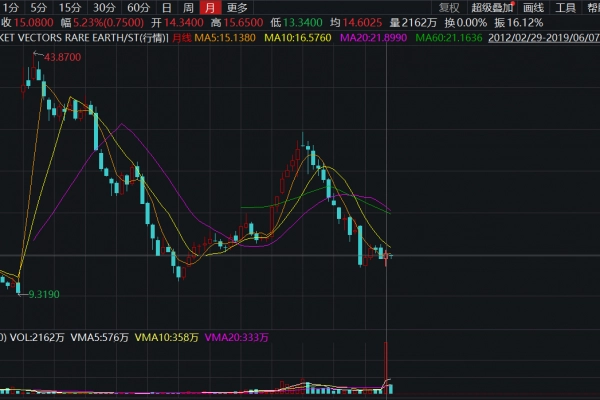Switch to the weekly 周 chart
Viewport: 600px width, 400px height.
click(188, 8)
